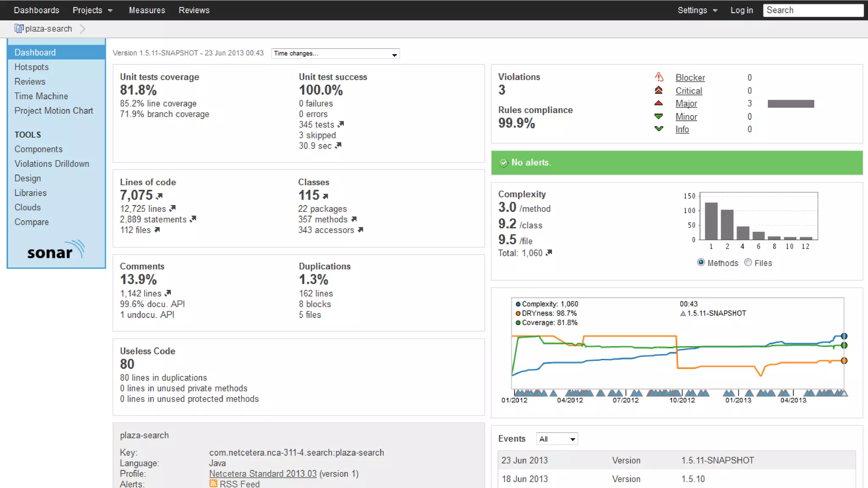The height and width of the screenshot is (488, 868).
Task: Click into the Search input field
Action: tap(813, 10)
